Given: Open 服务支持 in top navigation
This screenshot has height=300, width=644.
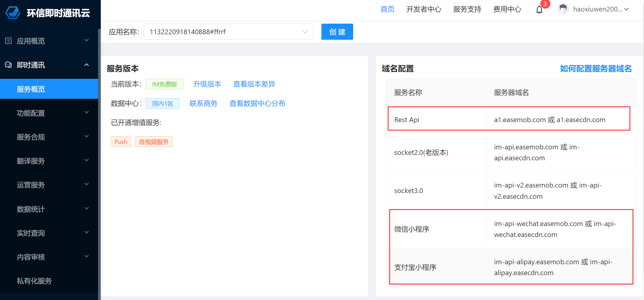Looking at the screenshot, I should (467, 9).
